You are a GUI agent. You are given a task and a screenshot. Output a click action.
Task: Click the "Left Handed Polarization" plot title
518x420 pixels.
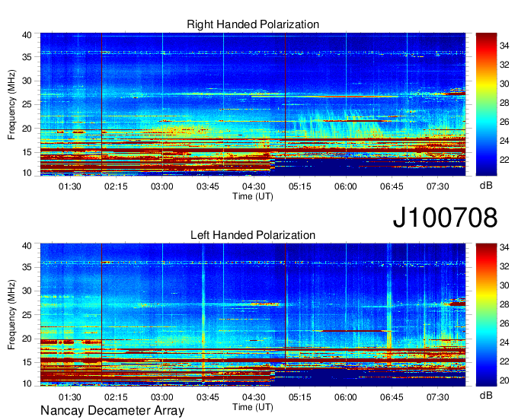click(253, 235)
